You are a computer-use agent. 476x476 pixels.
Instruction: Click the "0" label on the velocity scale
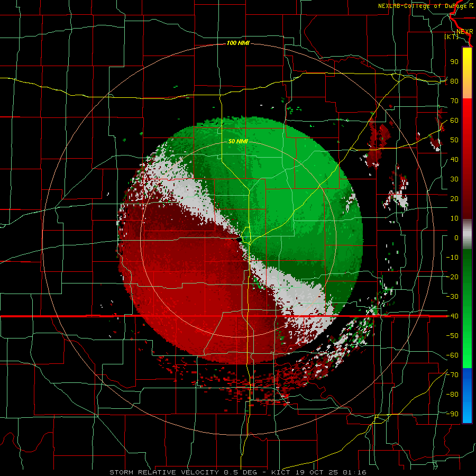tap(456, 237)
